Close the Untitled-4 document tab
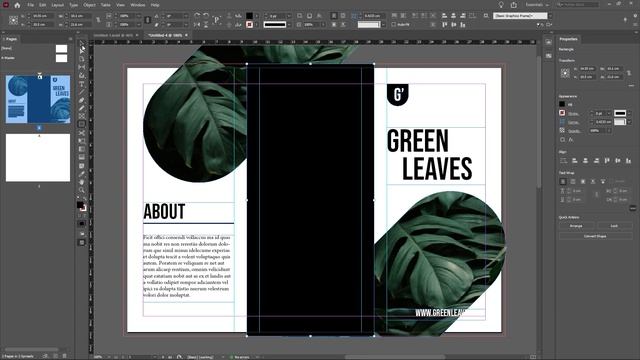The width and height of the screenshot is (640, 360). 187,36
